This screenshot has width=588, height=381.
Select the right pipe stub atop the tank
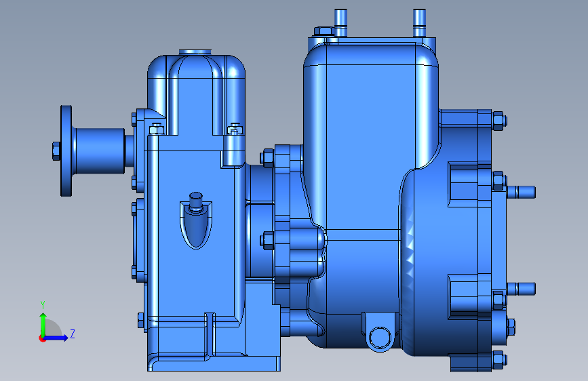tap(419, 22)
